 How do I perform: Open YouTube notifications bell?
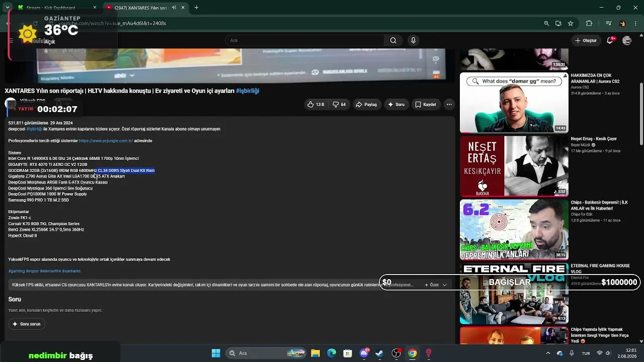(x=610, y=40)
